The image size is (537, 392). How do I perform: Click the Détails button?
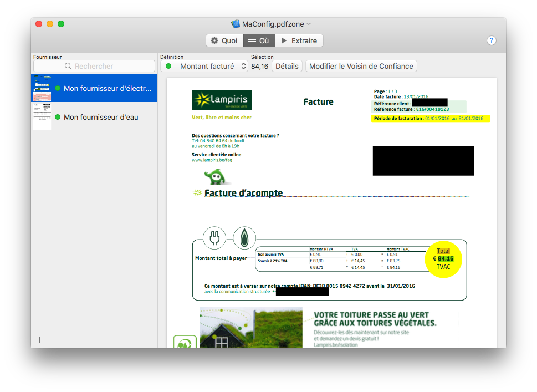[x=287, y=66]
